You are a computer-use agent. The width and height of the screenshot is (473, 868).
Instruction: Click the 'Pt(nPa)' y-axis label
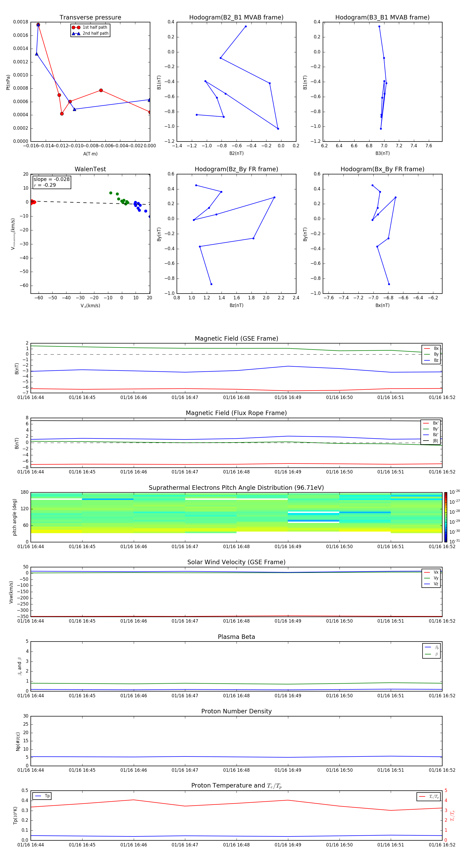pyautogui.click(x=8, y=82)
